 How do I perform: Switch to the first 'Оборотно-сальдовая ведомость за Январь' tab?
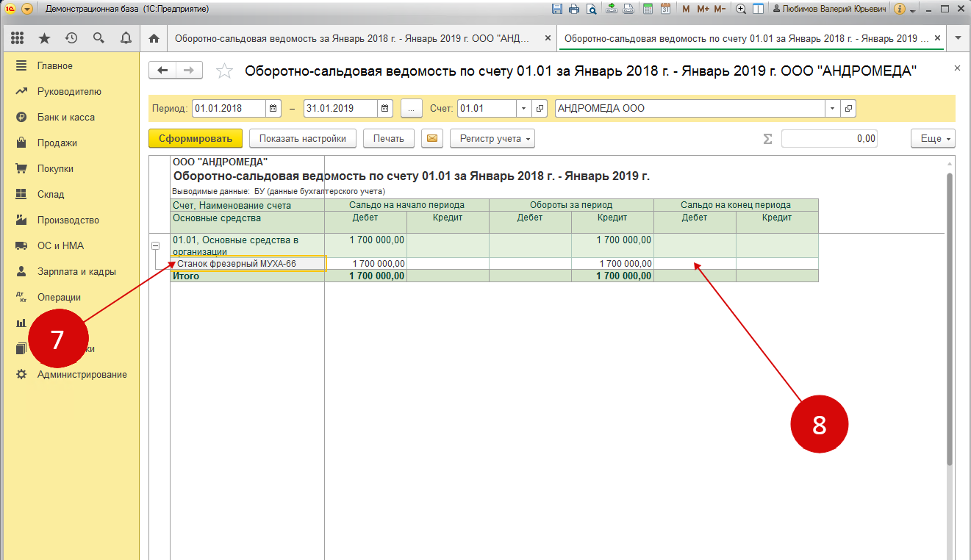click(354, 38)
